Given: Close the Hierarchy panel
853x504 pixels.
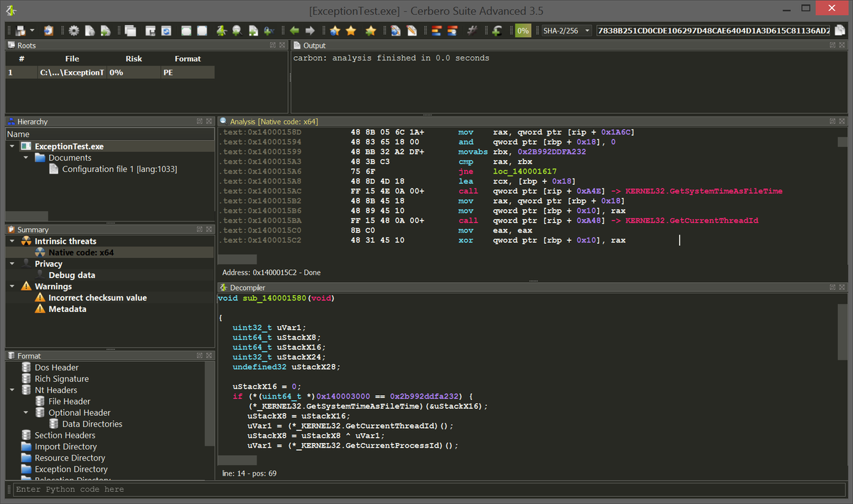Looking at the screenshot, I should click(209, 122).
